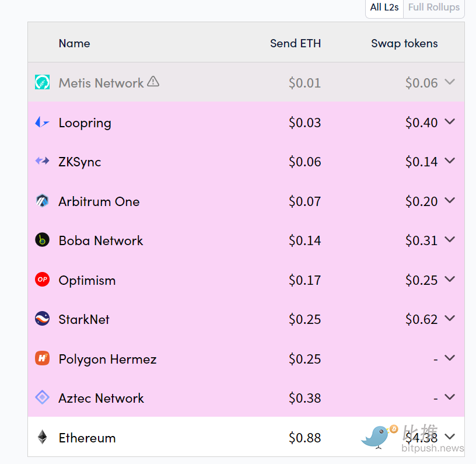
Task: Switch to the All L2s tab
Action: pyautogui.click(x=384, y=7)
